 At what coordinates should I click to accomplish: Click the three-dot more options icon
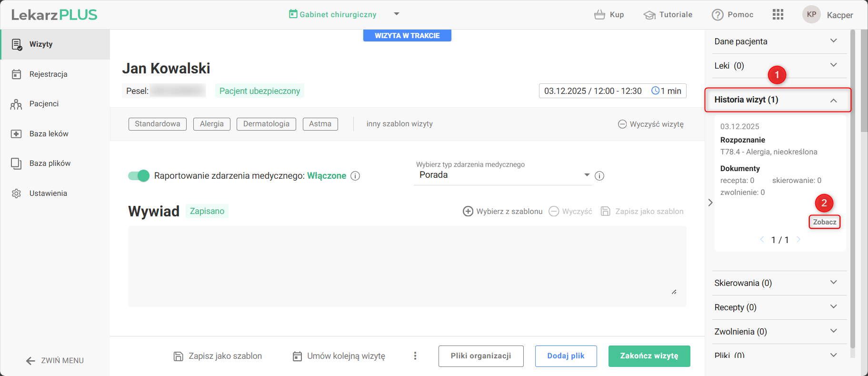[415, 356]
